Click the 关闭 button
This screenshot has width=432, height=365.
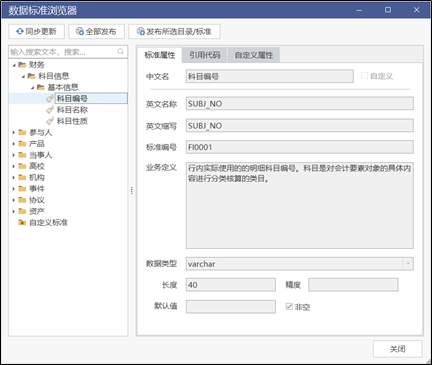click(x=397, y=349)
